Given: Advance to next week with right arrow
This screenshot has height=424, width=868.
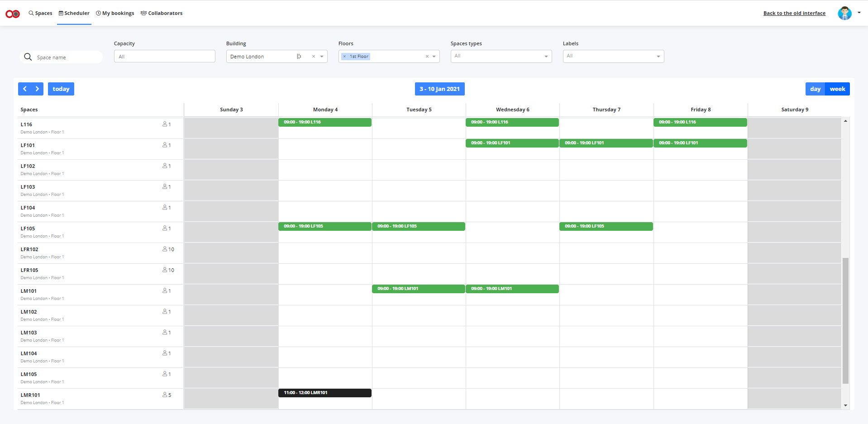Looking at the screenshot, I should (37, 89).
